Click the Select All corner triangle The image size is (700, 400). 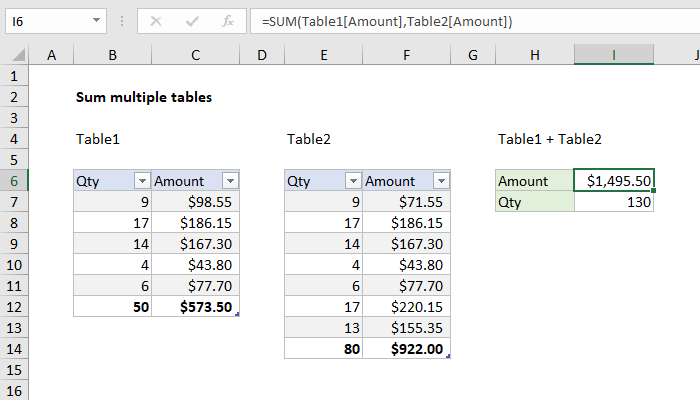coord(16,55)
